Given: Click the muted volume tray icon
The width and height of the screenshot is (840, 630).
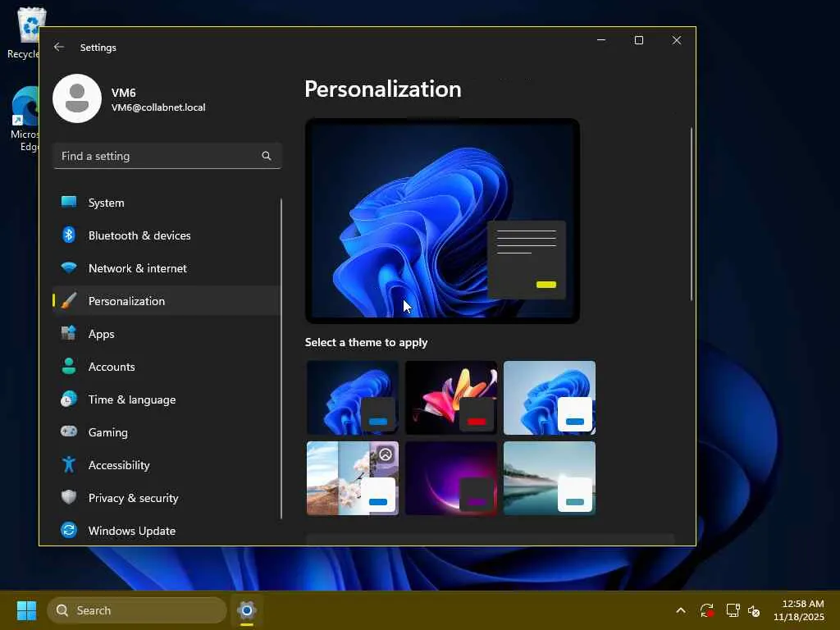Looking at the screenshot, I should 754,610.
